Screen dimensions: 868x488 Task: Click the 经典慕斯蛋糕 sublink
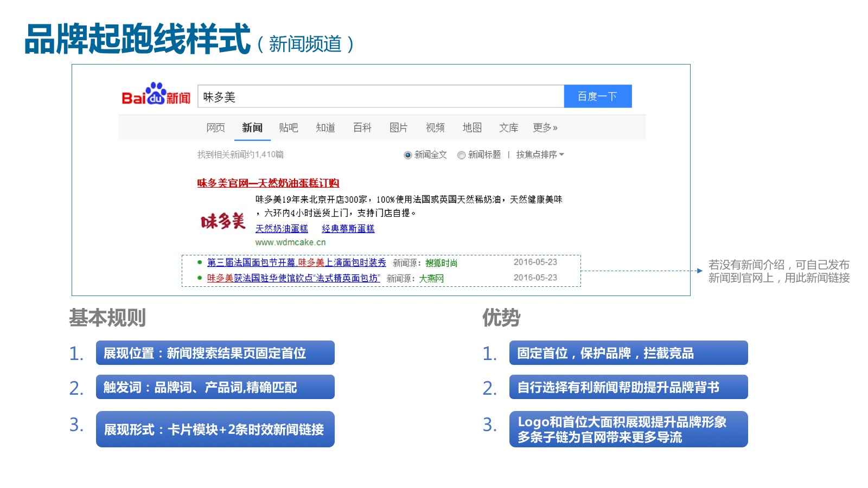[x=348, y=228]
